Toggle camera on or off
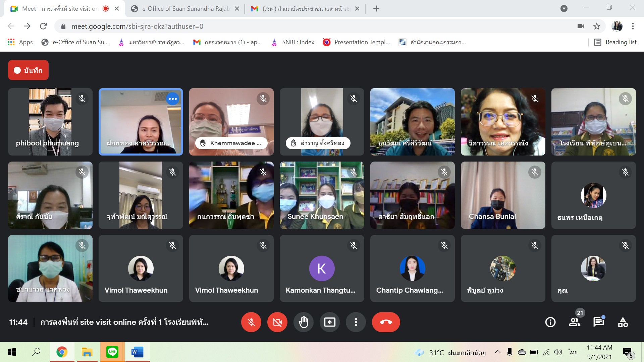Image resolution: width=644 pixels, height=362 pixels. coord(277,322)
